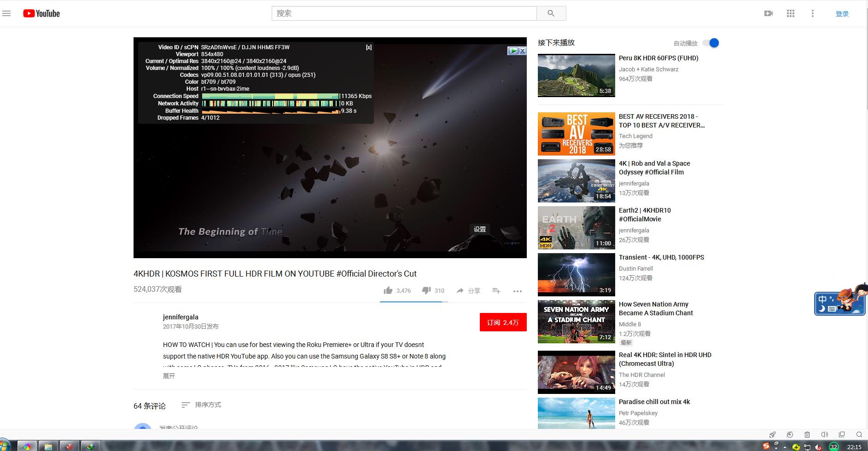
Task: Click title 'Peru 8K HDR 60FPS (FUHD)'
Action: point(658,58)
